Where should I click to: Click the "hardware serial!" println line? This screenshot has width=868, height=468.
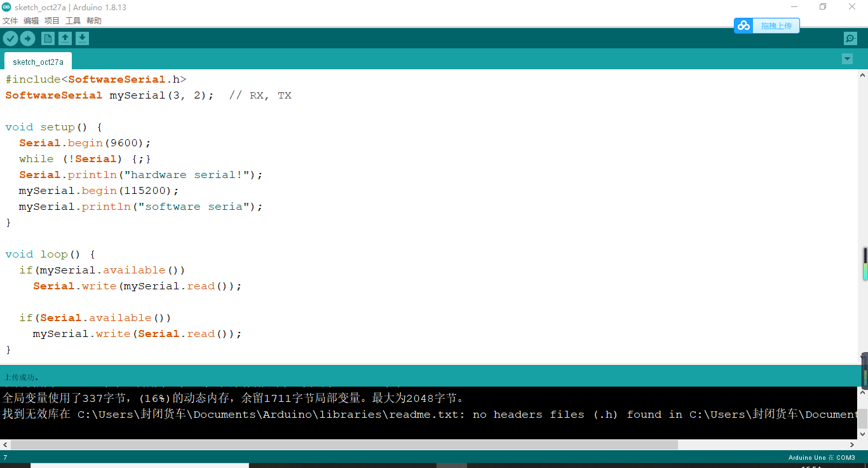pos(141,175)
